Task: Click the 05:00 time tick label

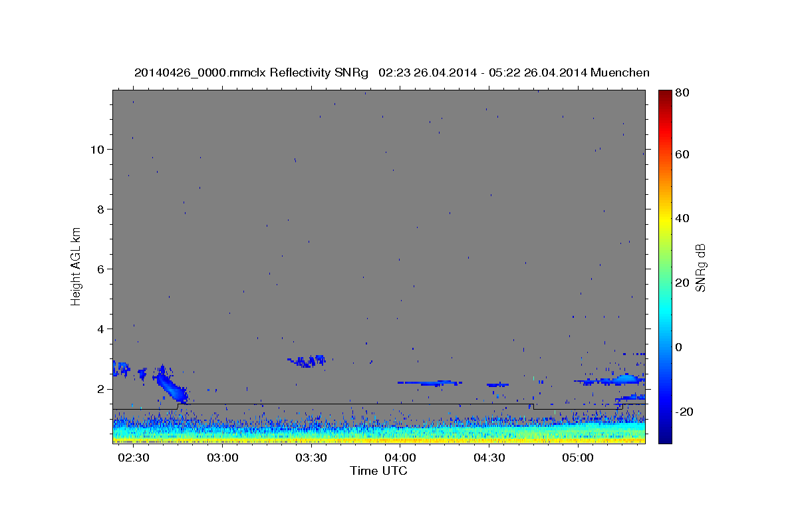Action: click(x=578, y=458)
